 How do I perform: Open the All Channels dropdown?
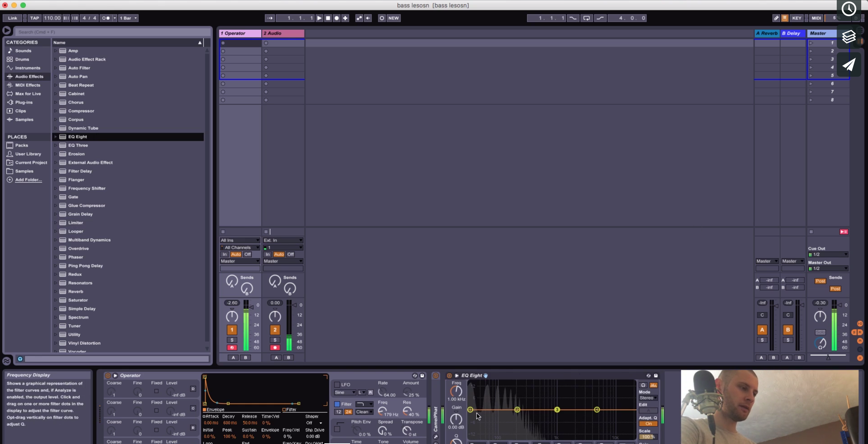(x=240, y=247)
